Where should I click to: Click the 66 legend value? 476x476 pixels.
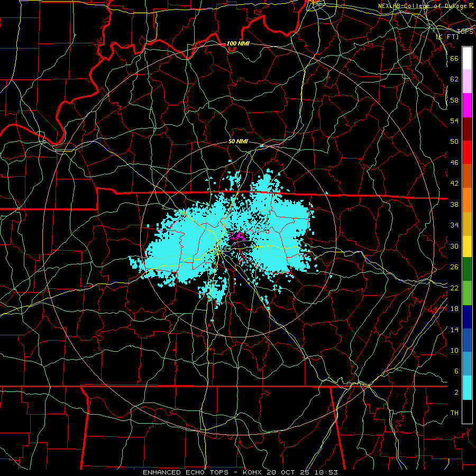(454, 58)
